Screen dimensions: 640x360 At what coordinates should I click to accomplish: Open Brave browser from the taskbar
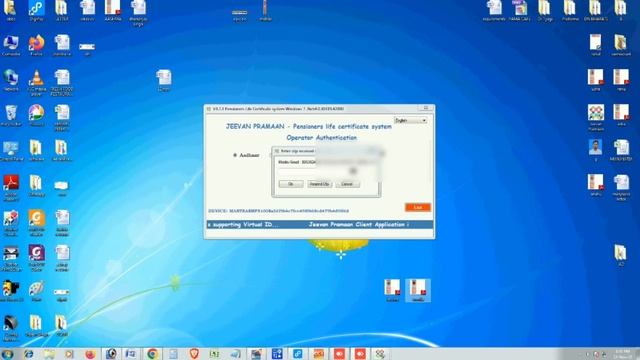(x=194, y=354)
